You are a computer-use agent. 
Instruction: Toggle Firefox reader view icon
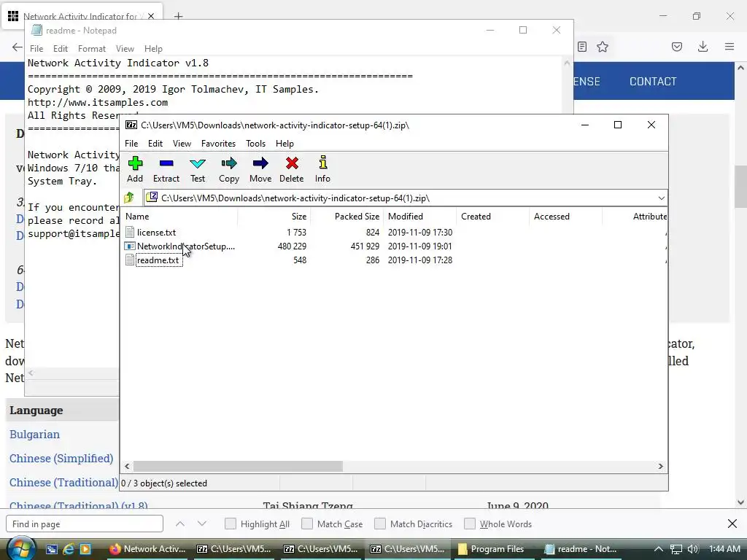click(581, 47)
